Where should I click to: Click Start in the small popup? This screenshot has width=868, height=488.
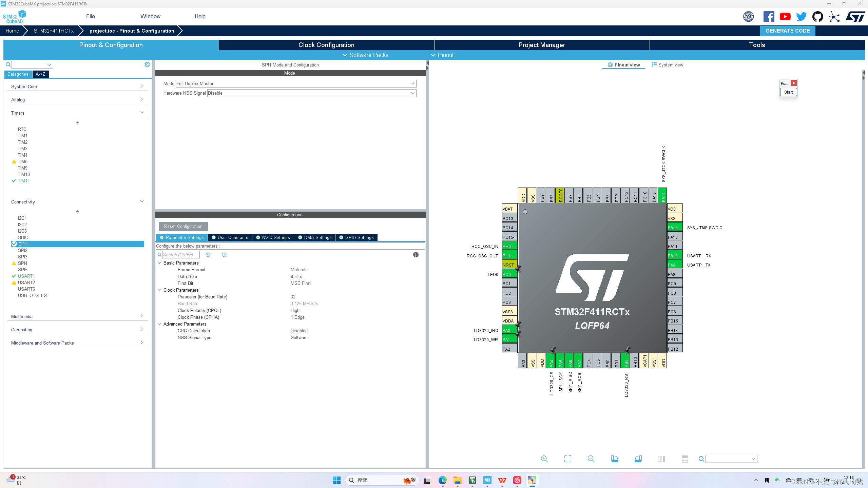(x=788, y=92)
